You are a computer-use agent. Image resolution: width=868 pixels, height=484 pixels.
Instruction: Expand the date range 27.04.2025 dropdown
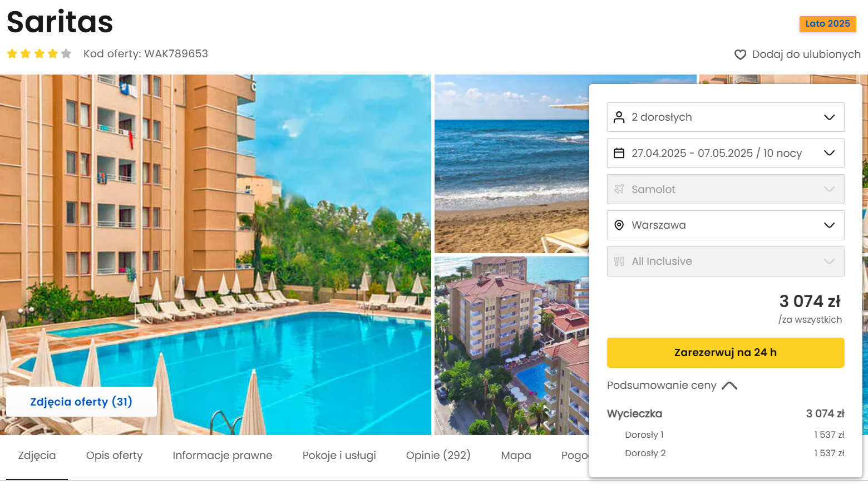click(726, 153)
